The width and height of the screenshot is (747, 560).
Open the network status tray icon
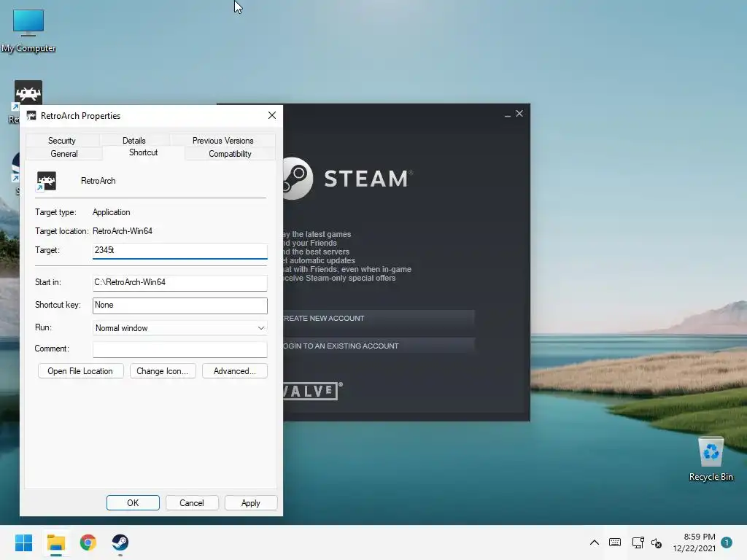pyautogui.click(x=638, y=542)
